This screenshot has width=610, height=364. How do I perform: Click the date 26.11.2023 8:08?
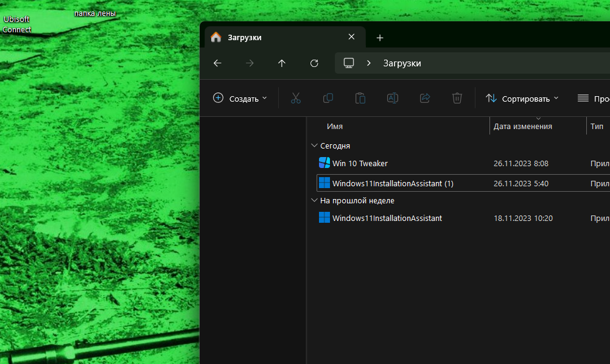coord(521,163)
